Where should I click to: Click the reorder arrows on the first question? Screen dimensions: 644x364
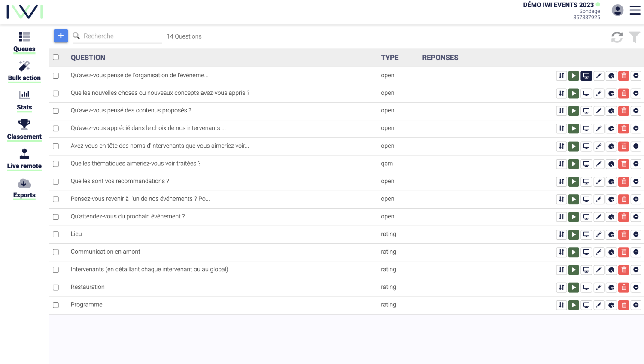(562, 76)
